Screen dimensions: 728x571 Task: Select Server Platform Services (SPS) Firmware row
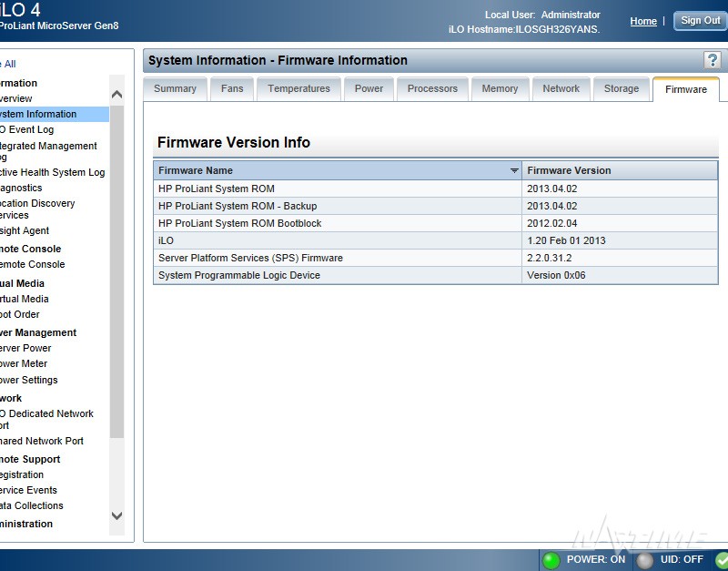436,258
